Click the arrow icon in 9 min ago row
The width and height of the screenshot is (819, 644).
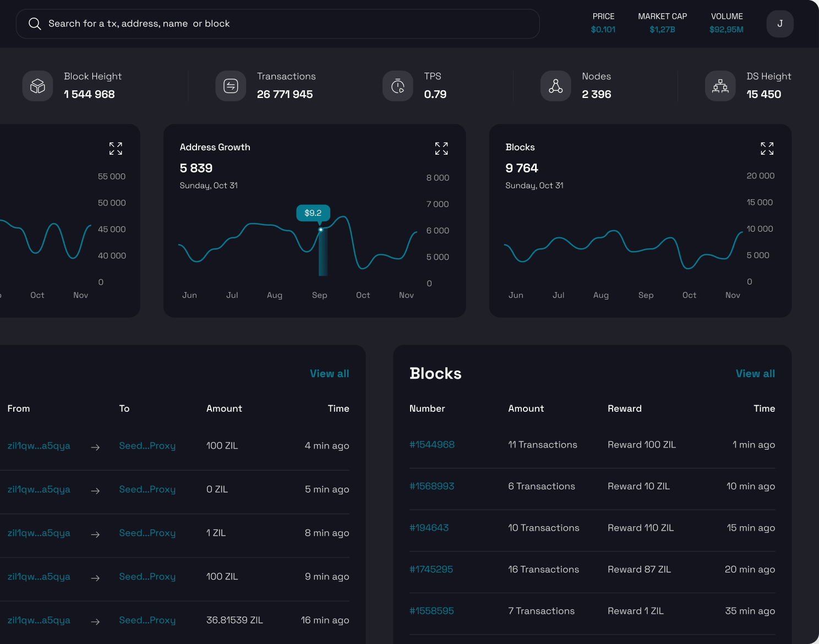pos(95,578)
